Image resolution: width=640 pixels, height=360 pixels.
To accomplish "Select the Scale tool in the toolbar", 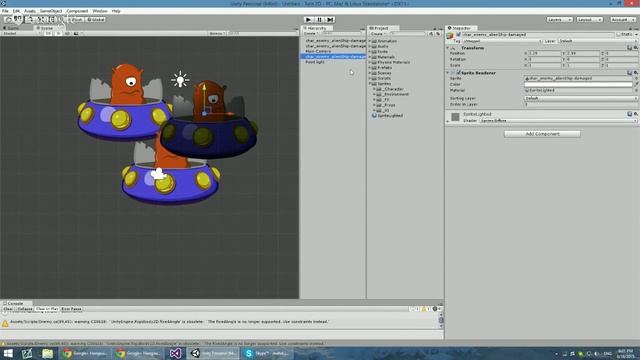I will click(40, 20).
